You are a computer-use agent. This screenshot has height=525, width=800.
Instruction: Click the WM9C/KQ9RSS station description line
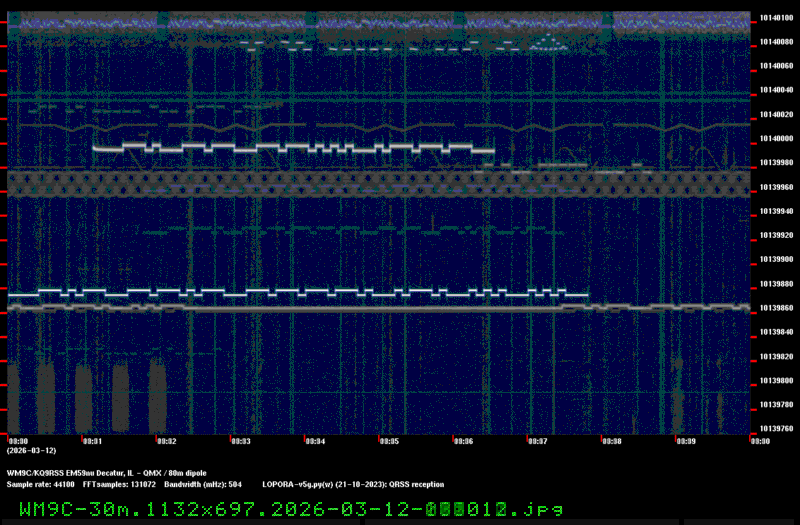point(107,473)
